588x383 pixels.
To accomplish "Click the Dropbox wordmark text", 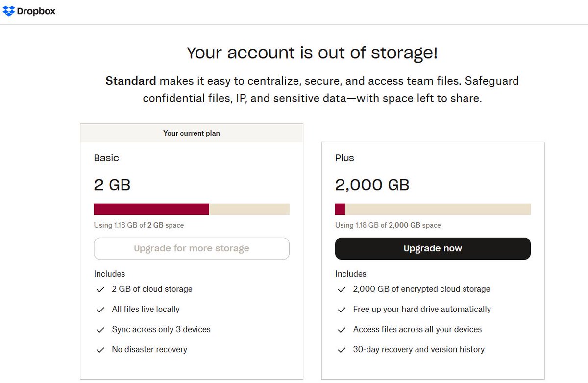I will click(x=36, y=11).
